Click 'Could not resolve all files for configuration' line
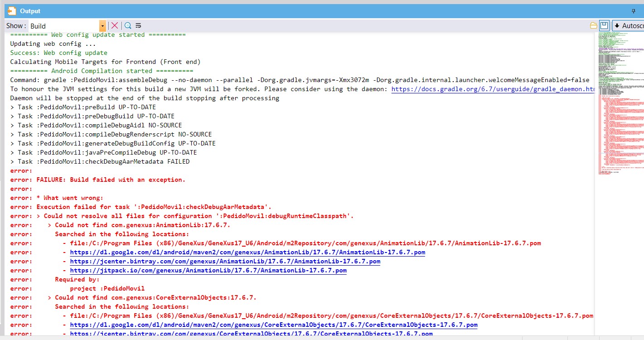Image resolution: width=644 pixels, height=340 pixels. pos(182,216)
